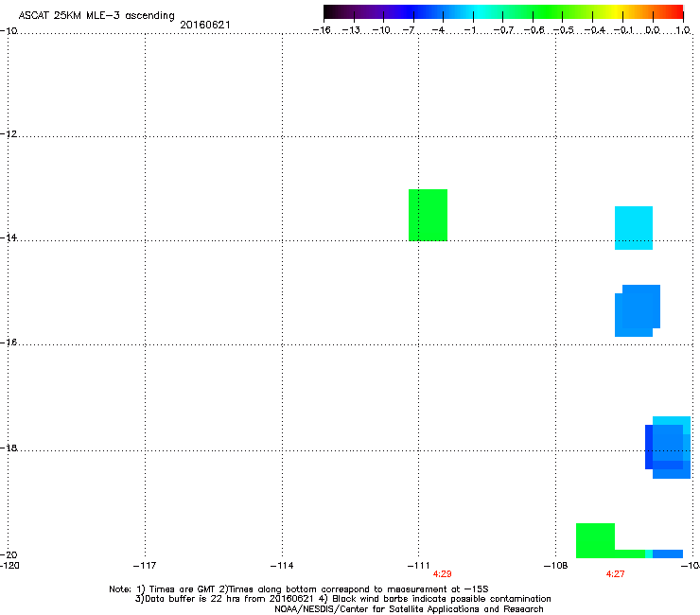
Task: Click the latitude axis label '-12'
Action: point(9,134)
